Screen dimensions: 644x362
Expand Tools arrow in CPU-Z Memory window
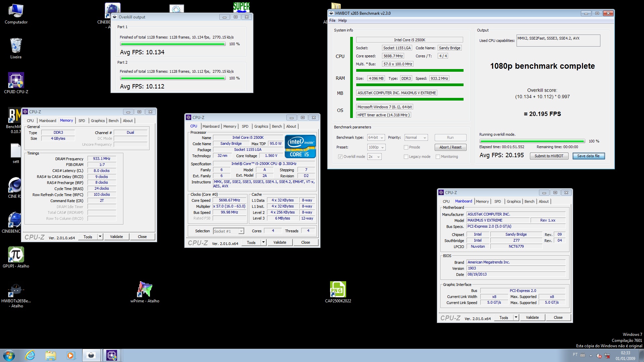[x=100, y=237]
